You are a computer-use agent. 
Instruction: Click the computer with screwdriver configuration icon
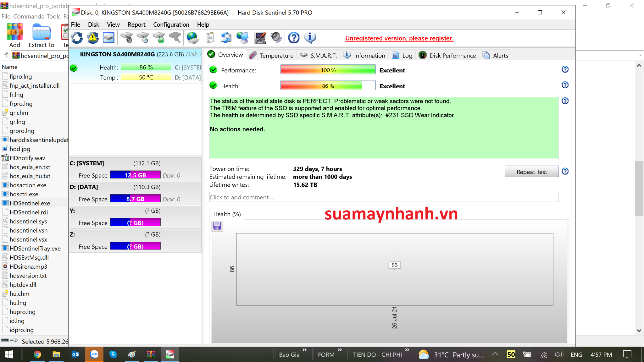point(260,38)
